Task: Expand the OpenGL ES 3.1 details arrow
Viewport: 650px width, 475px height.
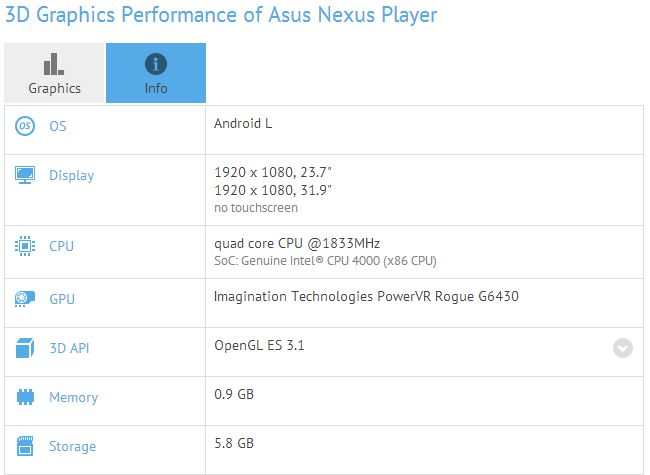Action: point(623,348)
